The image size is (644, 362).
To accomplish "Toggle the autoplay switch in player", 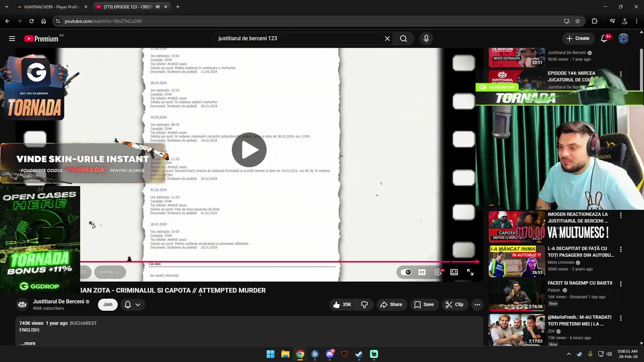I will (x=407, y=272).
